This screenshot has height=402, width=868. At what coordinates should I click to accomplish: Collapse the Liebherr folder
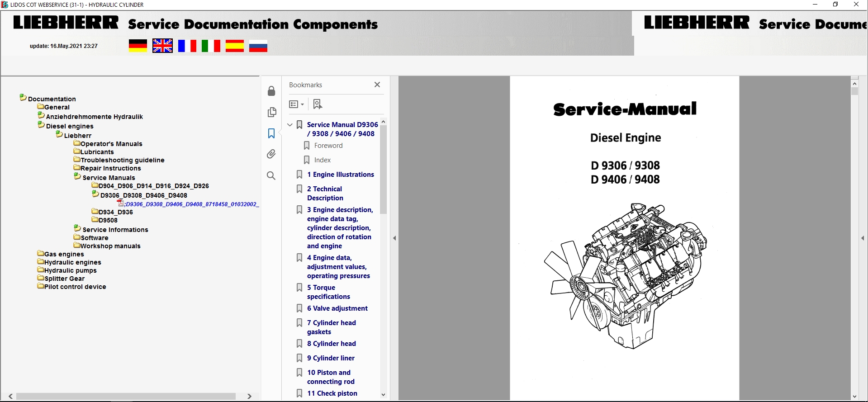click(x=59, y=134)
